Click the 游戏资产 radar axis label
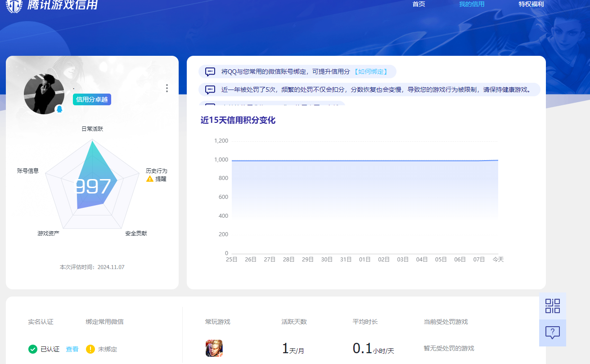The height and width of the screenshot is (364, 590). point(49,234)
